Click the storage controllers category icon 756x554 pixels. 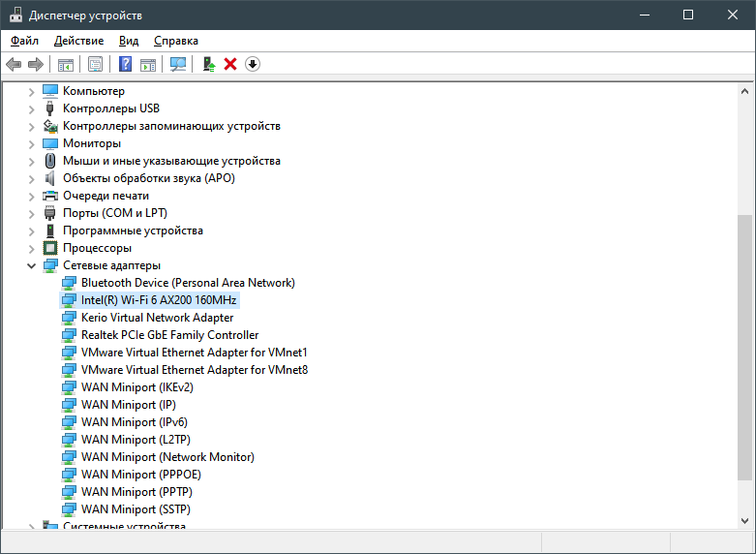pos(50,126)
